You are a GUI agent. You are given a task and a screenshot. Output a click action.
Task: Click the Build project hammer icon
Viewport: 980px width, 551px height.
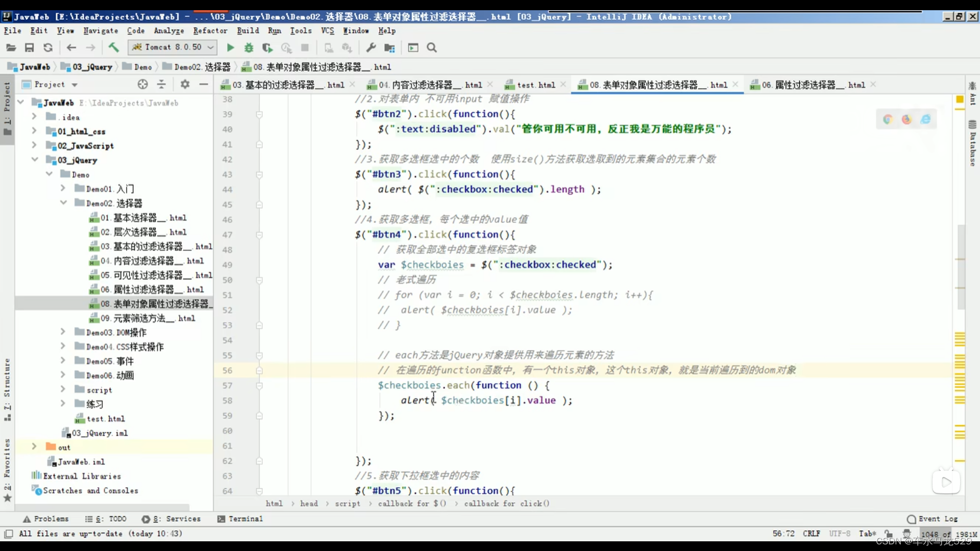click(x=113, y=47)
